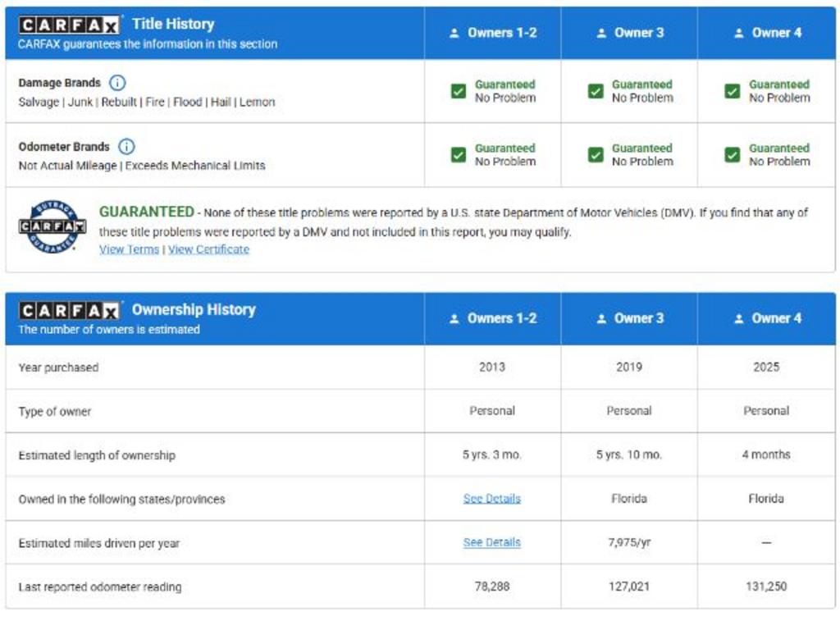Click person icon beside Owners 1-2 in Ownership History
The height and width of the screenshot is (621, 840).
454,319
